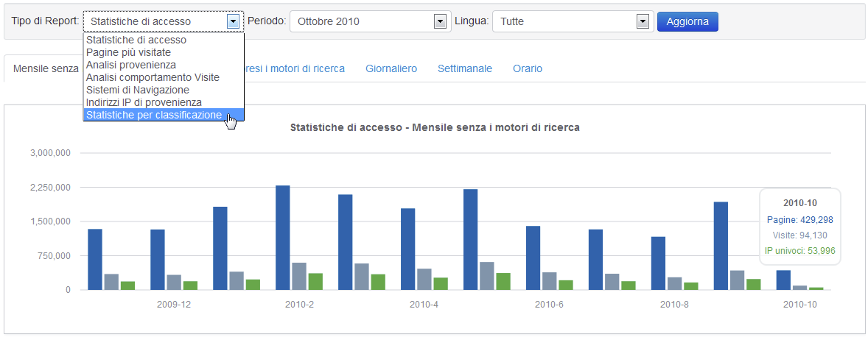
Task: Click the '2009-12' x-axis label
Action: pyautogui.click(x=174, y=305)
